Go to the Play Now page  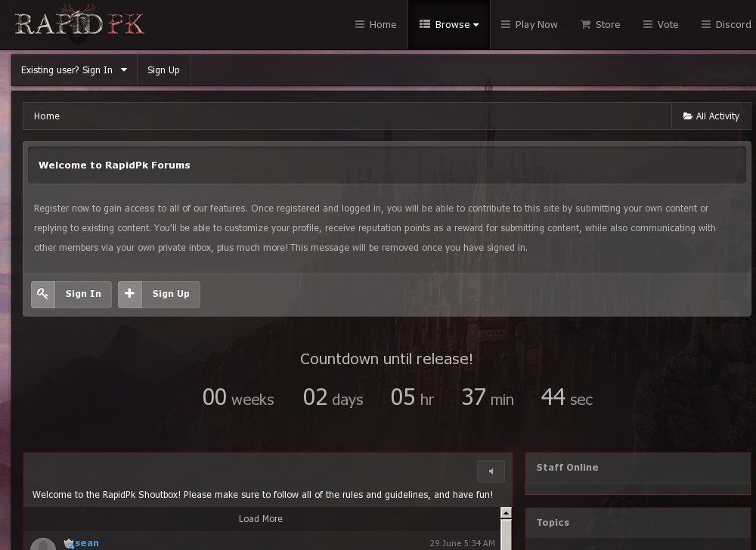click(x=529, y=24)
